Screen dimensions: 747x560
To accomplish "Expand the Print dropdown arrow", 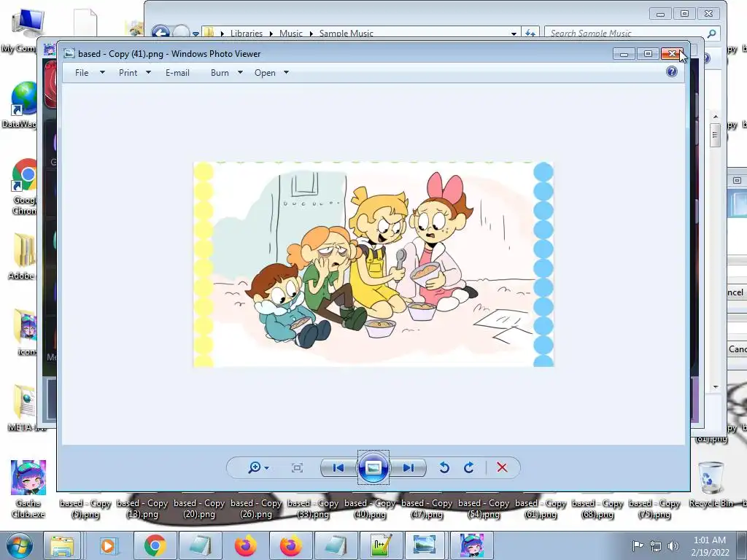I will [x=148, y=72].
